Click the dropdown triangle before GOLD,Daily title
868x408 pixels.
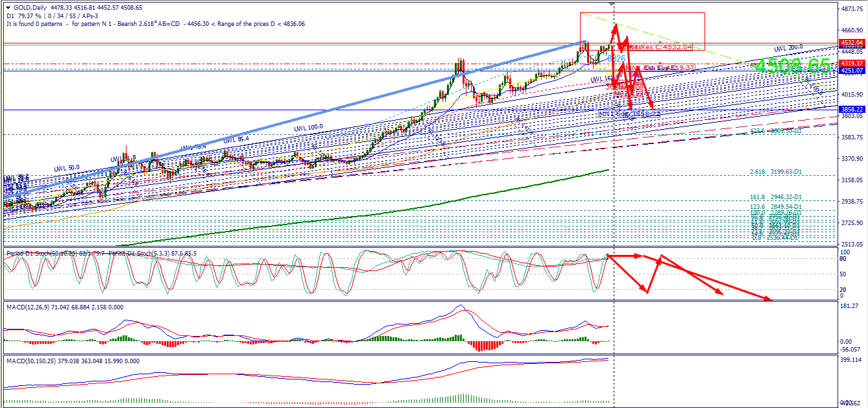pyautogui.click(x=8, y=7)
